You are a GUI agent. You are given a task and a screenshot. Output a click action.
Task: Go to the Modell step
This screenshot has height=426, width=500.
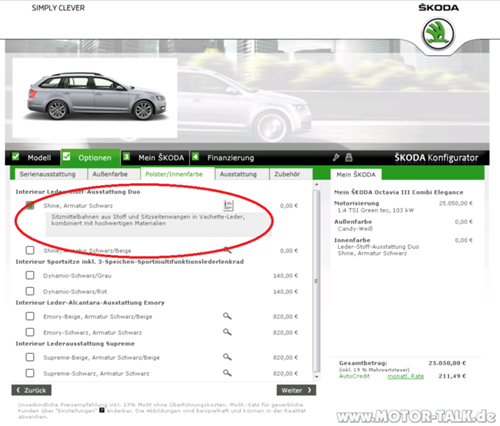tap(32, 157)
